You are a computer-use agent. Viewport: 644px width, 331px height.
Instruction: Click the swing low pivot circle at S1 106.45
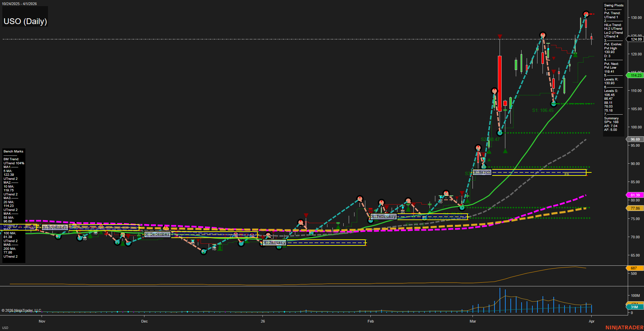[x=553, y=104]
